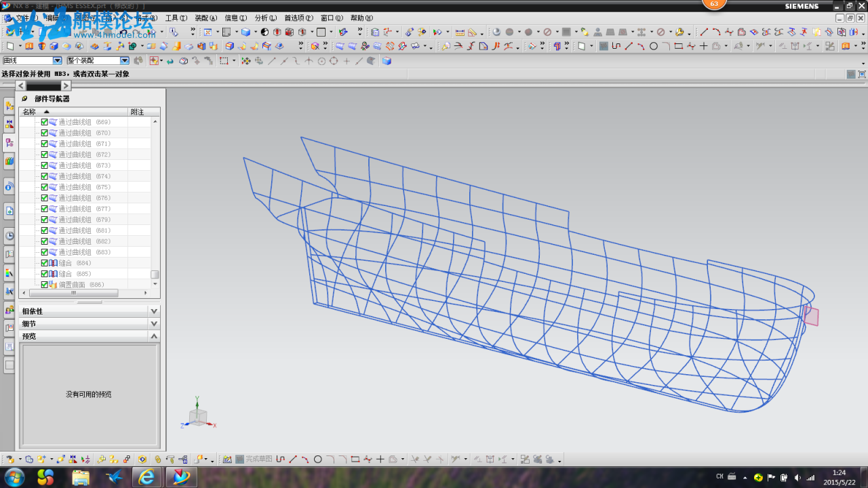Open the file explorer taskbar icon
Image resolution: width=868 pixels, height=488 pixels.
pyautogui.click(x=81, y=477)
